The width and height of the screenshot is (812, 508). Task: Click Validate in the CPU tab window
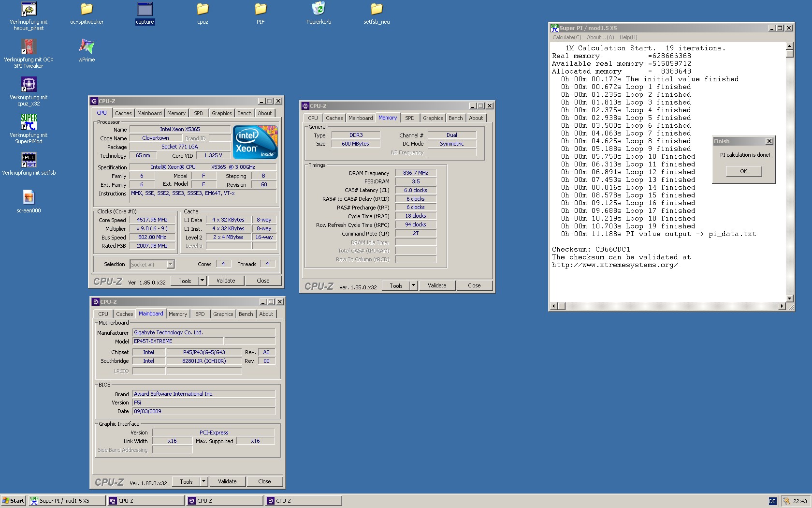tap(226, 281)
